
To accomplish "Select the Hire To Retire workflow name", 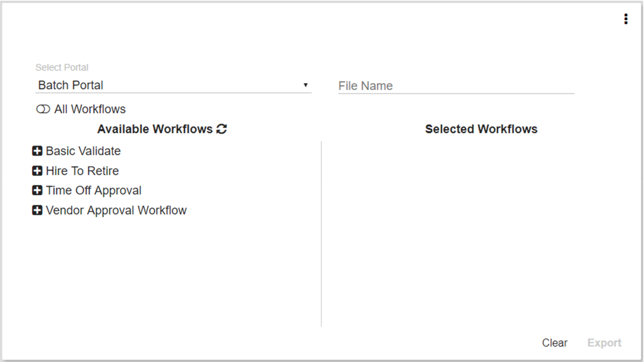I will tap(82, 171).
